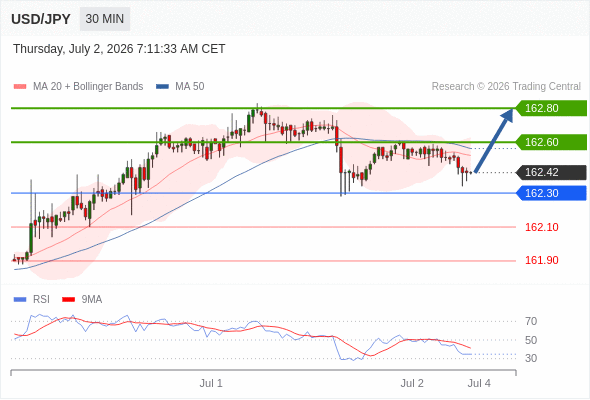Click the blue RSI legend swatch

point(20,300)
